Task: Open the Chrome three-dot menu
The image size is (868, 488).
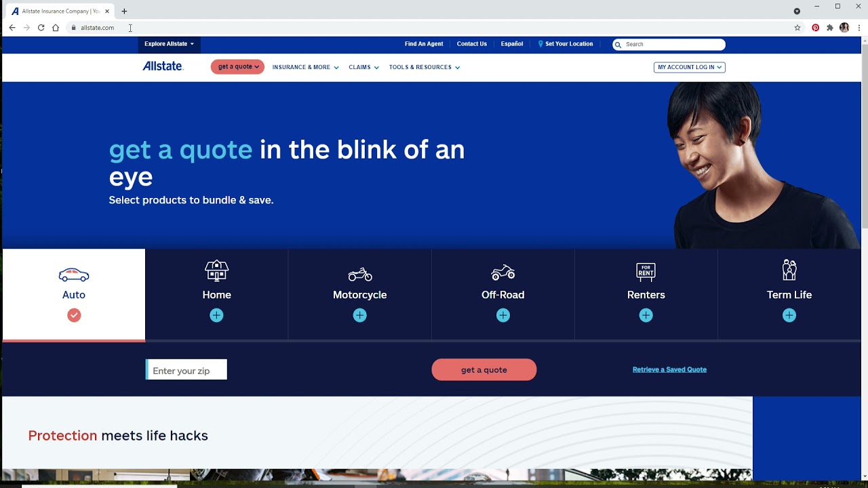Action: point(859,28)
